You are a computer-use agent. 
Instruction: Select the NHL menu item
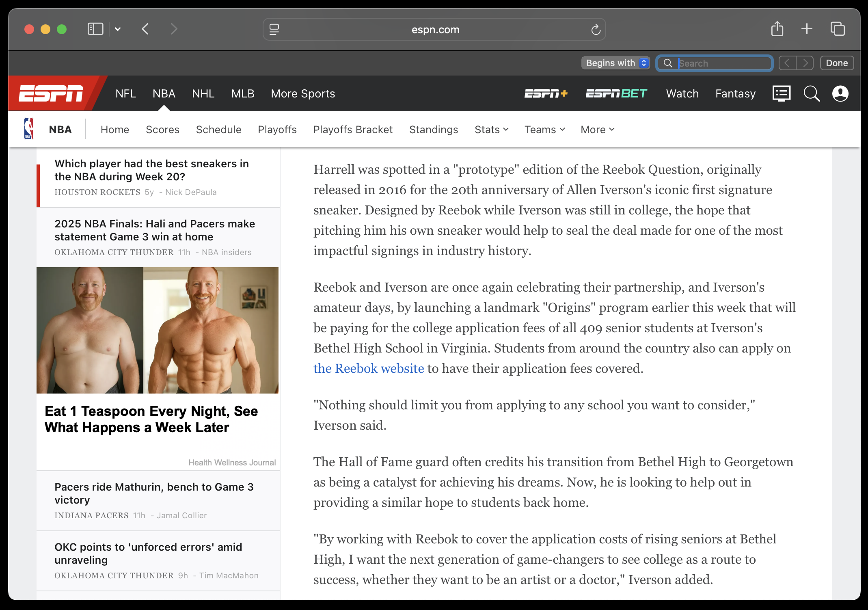[203, 94]
